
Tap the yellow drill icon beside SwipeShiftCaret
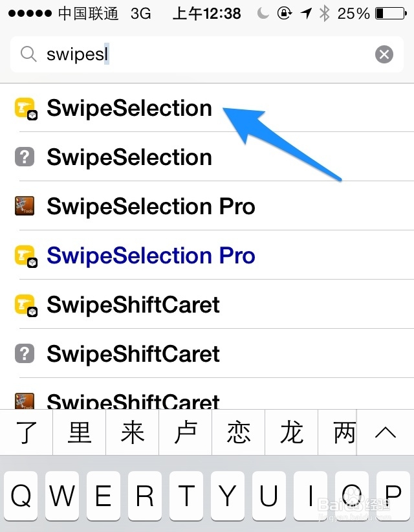[x=25, y=305]
